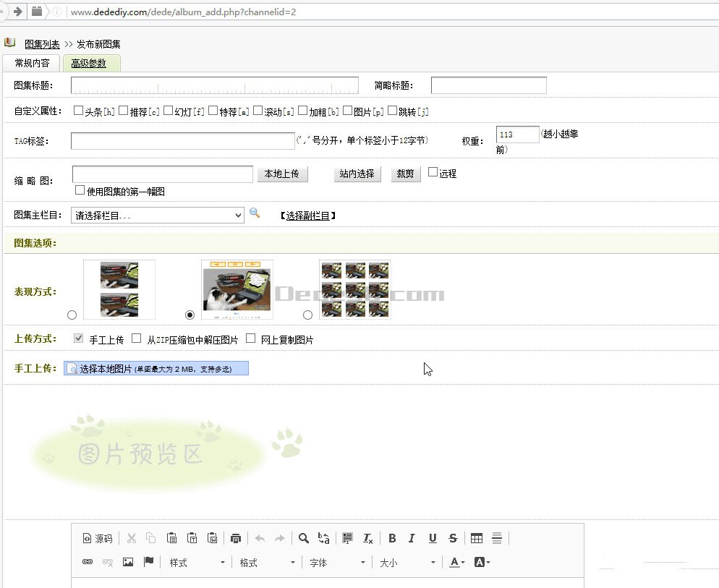Click the print icon in editor
Screen dimensions: 719x588
point(235,538)
